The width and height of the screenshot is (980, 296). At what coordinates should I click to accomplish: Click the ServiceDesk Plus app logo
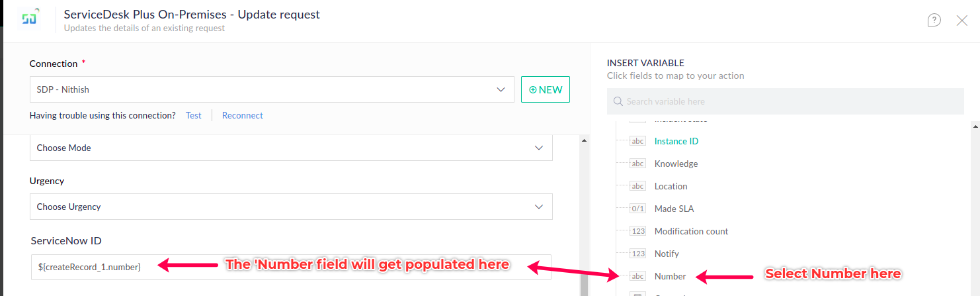click(x=30, y=17)
